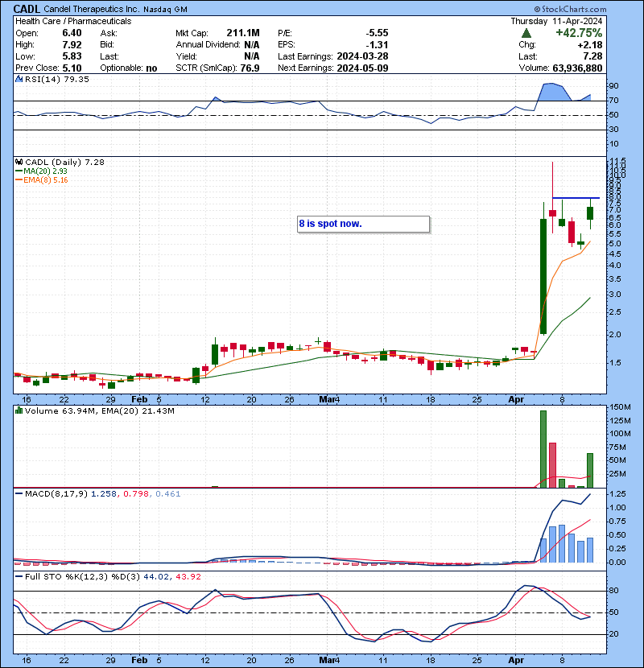Click the P/E value -5.55
Screen dimensions: 644x668
[x=377, y=33]
